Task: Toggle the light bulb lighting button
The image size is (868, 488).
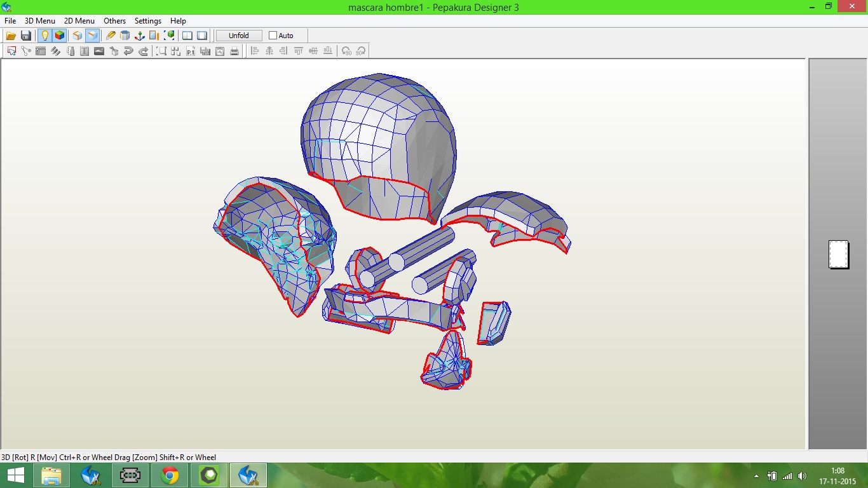Action: click(44, 36)
